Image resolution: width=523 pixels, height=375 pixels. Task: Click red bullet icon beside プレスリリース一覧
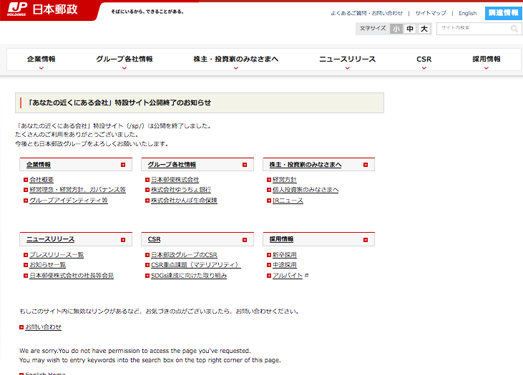pos(26,255)
